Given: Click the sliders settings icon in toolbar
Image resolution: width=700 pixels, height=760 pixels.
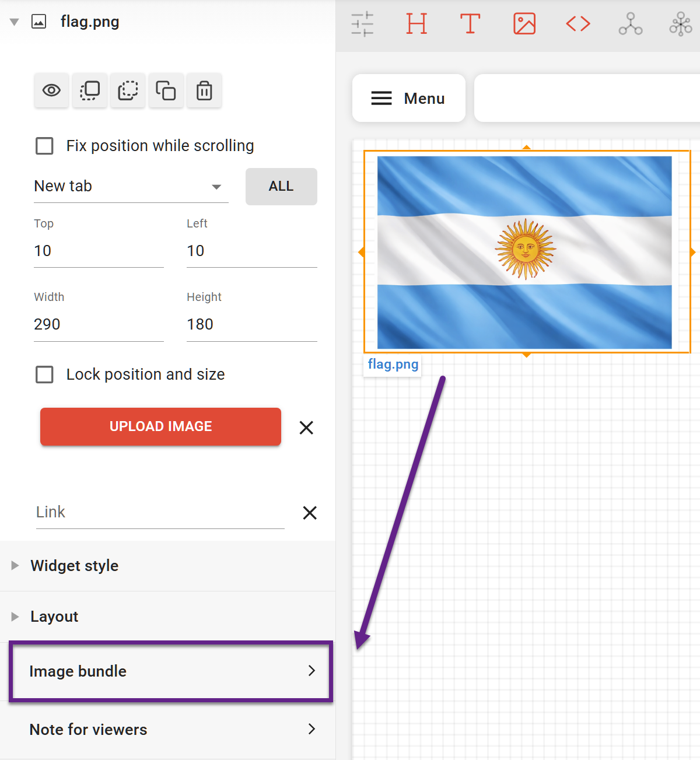Looking at the screenshot, I should [362, 24].
